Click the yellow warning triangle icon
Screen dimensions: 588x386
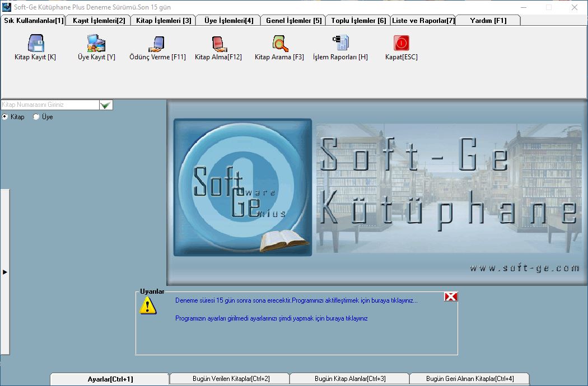point(148,305)
